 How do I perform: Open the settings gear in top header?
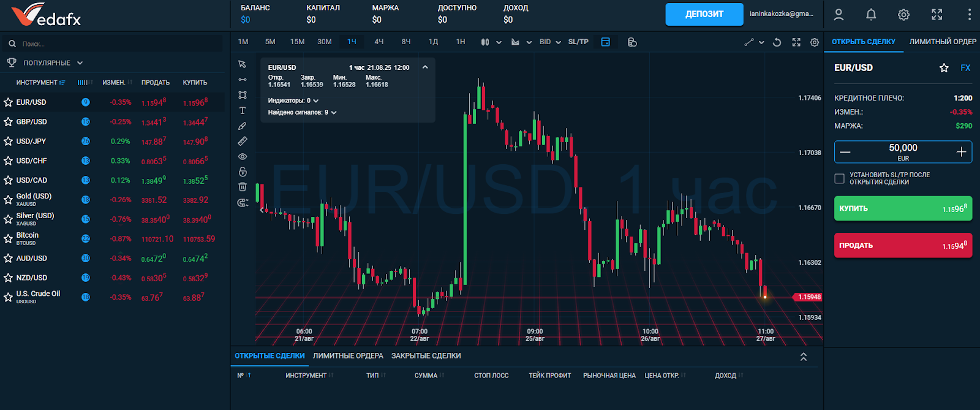point(903,15)
